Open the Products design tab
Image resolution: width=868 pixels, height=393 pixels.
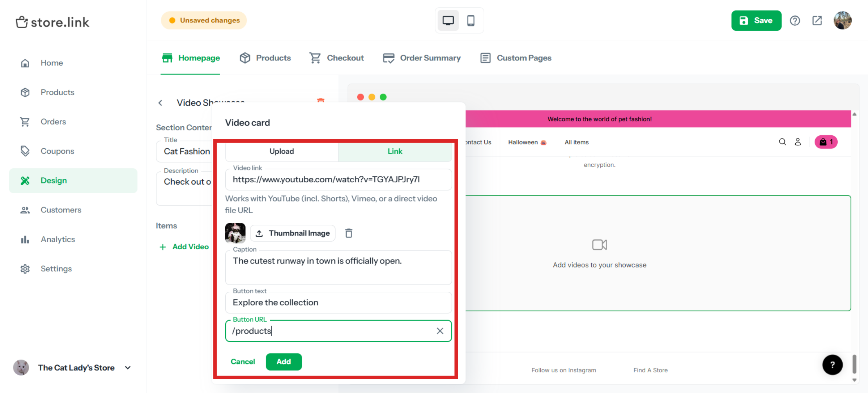coord(265,58)
